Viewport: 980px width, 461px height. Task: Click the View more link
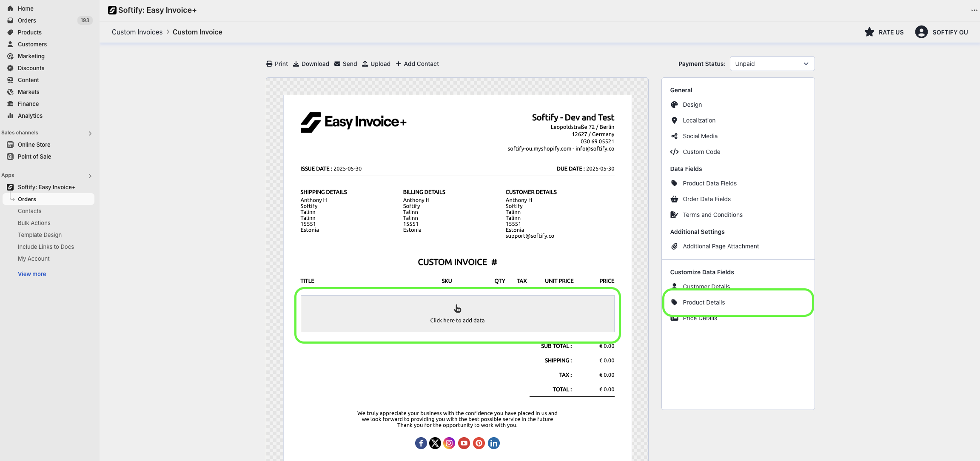tap(32, 274)
